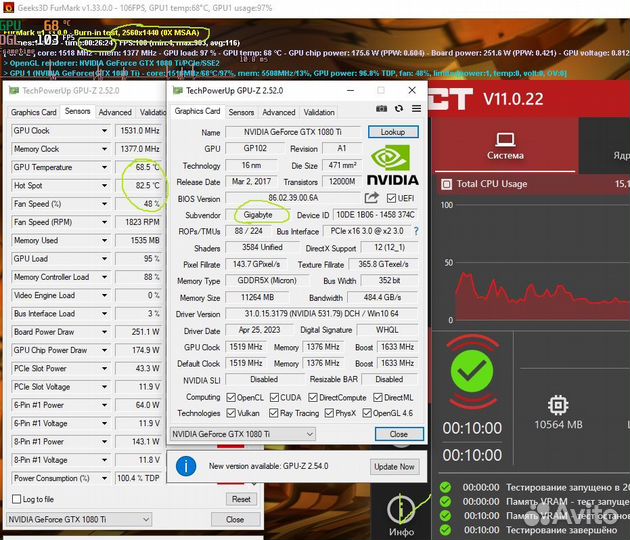630x540 pixels.
Task: Toggle the UEFI checkbox
Action: 391,198
